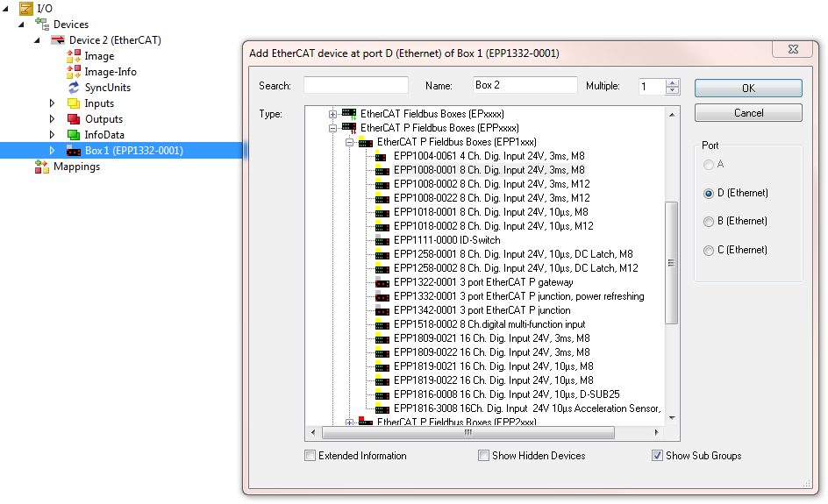Viewport: 828px width, 504px height.
Task: Click the Multiple value field
Action: tap(653, 87)
